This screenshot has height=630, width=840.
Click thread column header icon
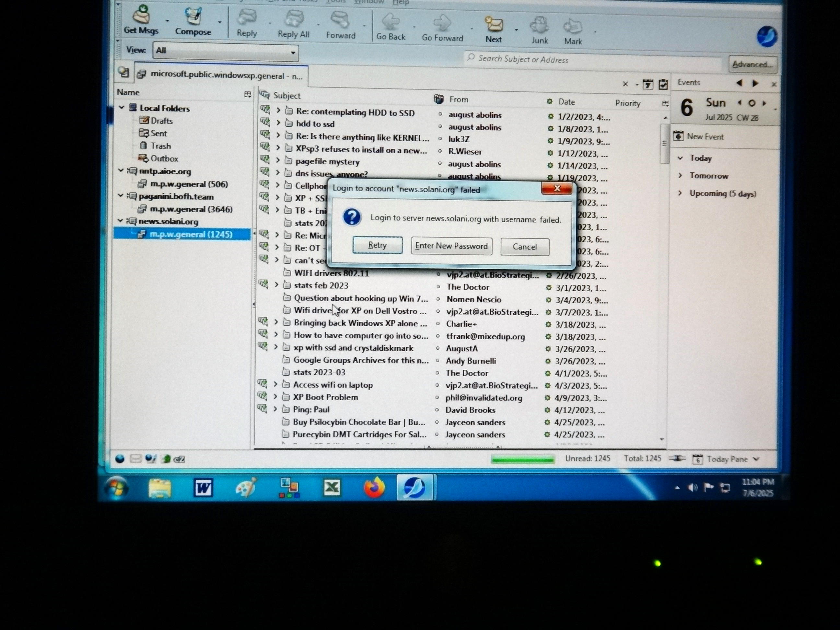coord(265,95)
